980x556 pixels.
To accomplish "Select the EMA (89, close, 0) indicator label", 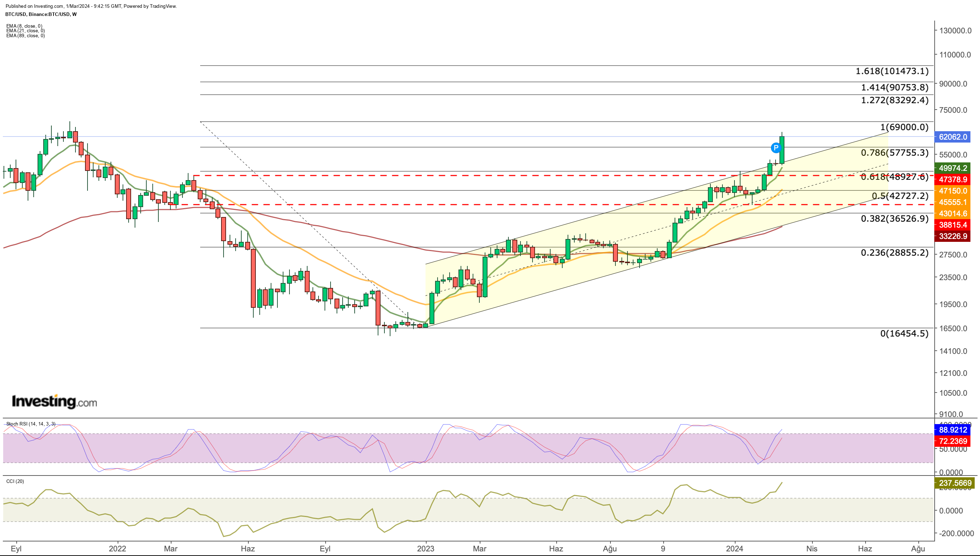I will click(26, 35).
